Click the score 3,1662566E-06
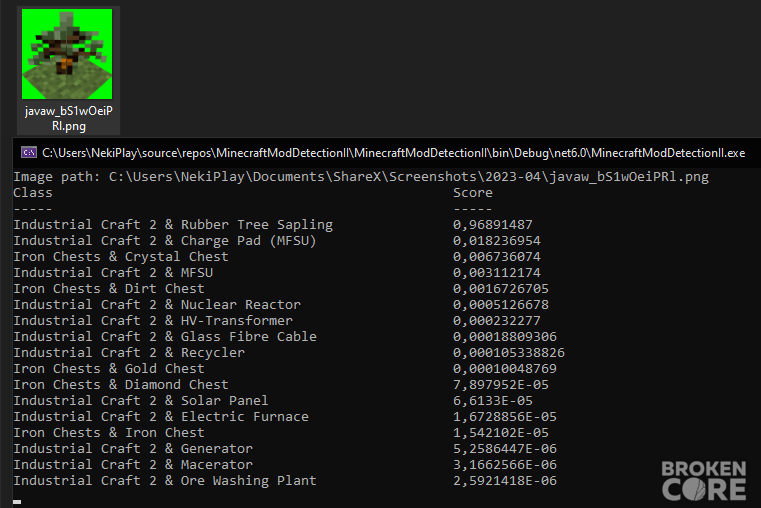Screen dimensions: 761x508 505,465
